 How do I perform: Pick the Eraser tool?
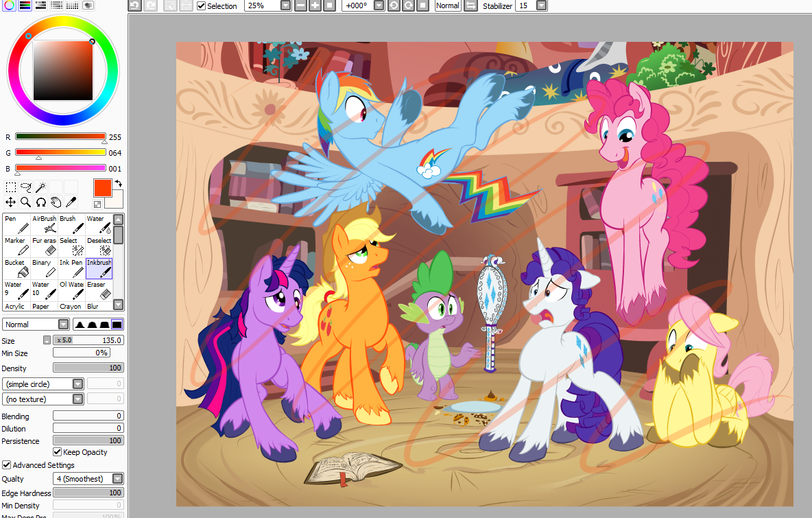click(99, 291)
